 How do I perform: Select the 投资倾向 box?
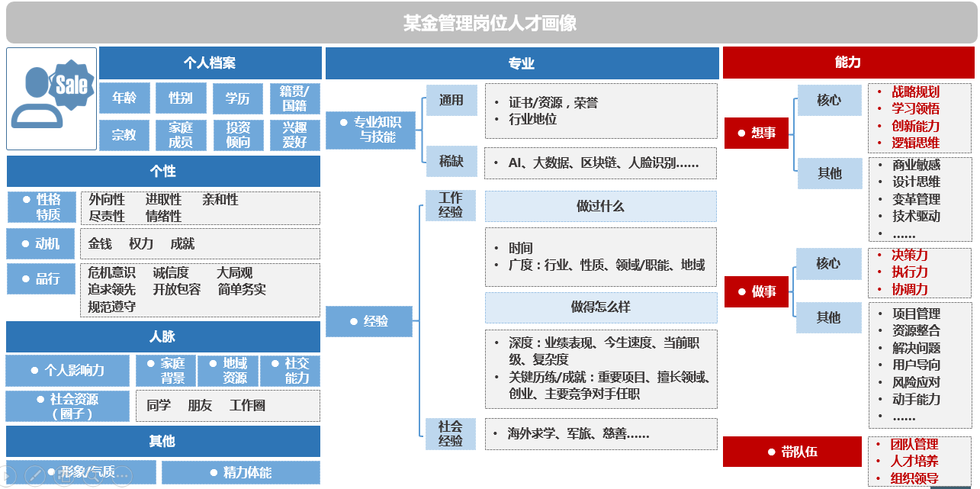coord(238,135)
